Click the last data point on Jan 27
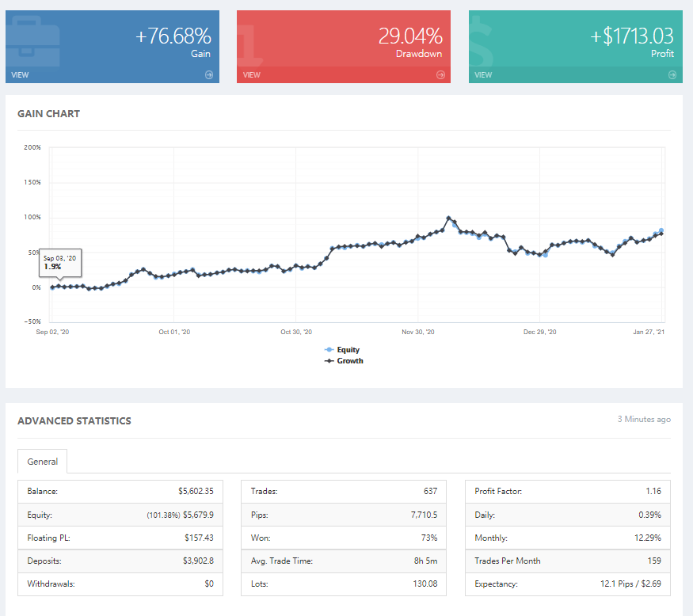 (661, 234)
